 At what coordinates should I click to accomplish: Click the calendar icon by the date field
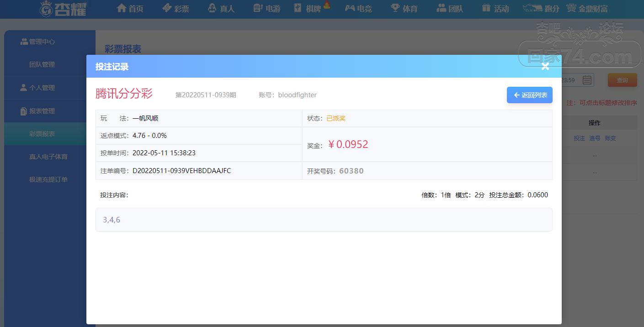[587, 80]
